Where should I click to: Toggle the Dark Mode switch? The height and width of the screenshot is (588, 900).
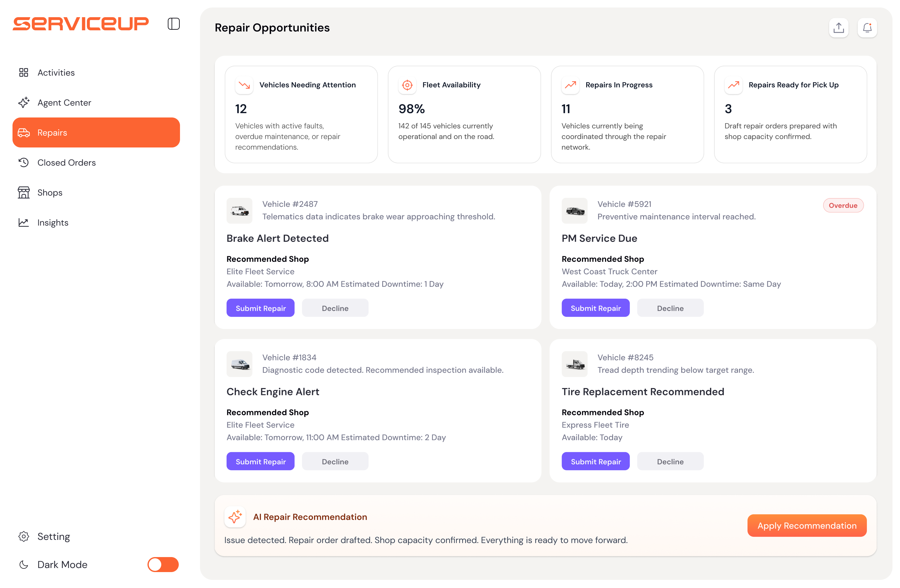163,565
